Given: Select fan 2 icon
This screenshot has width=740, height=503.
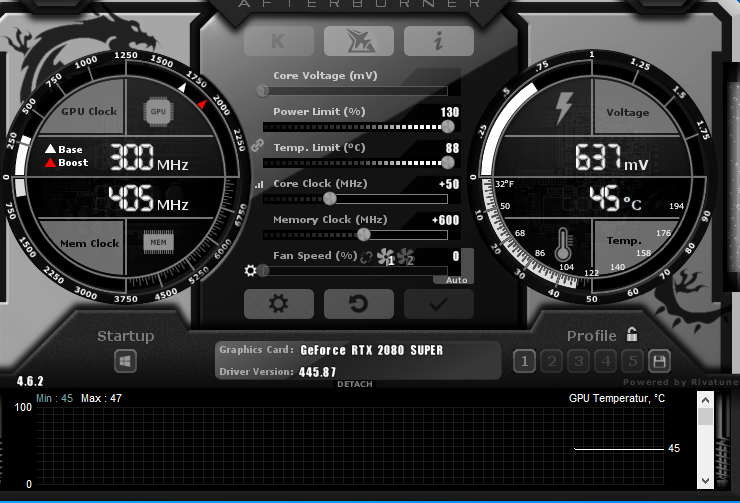Looking at the screenshot, I should point(406,257).
